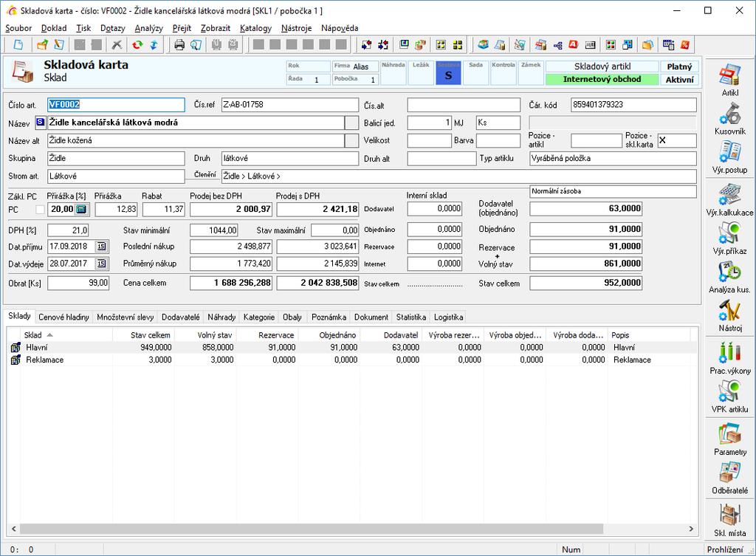The width and height of the screenshot is (756, 556).
Task: Toggle the blue S Sestava flag
Action: point(448,73)
